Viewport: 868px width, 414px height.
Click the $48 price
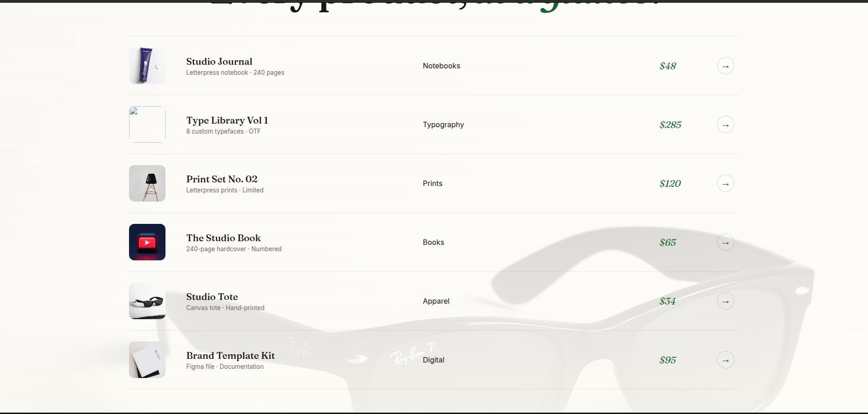coord(667,66)
